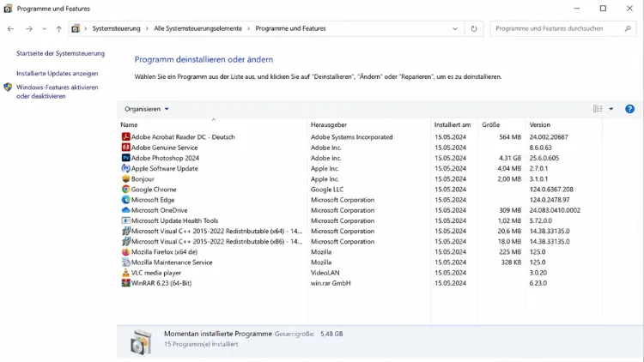The width and height of the screenshot is (644, 362).
Task: Go up one level with up arrow
Action: [58, 28]
